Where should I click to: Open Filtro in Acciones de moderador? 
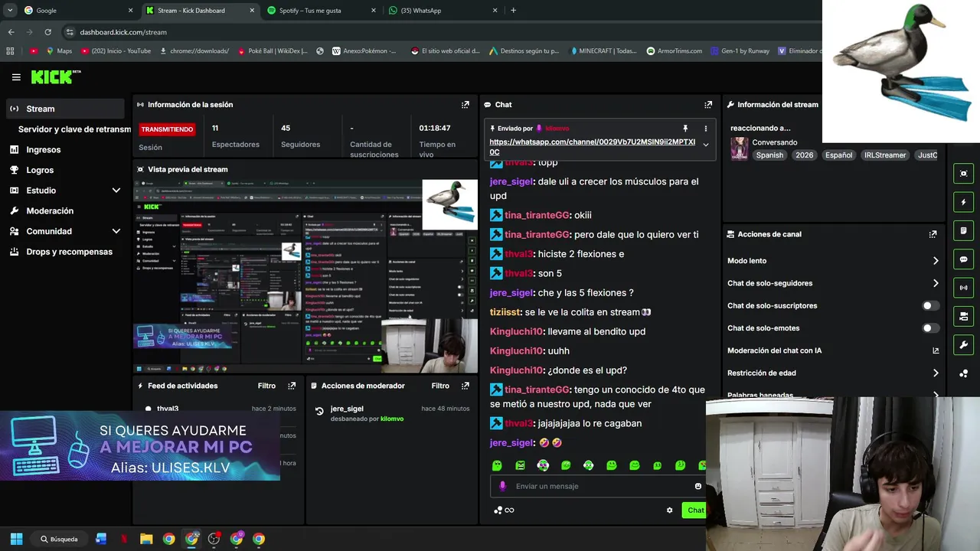440,386
